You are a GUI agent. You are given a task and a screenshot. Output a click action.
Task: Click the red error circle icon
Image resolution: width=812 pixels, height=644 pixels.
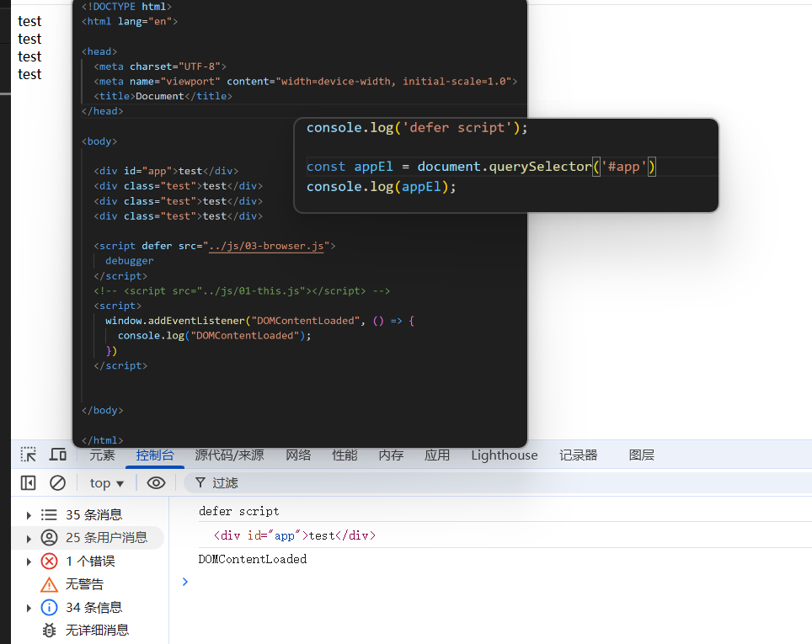(49, 562)
